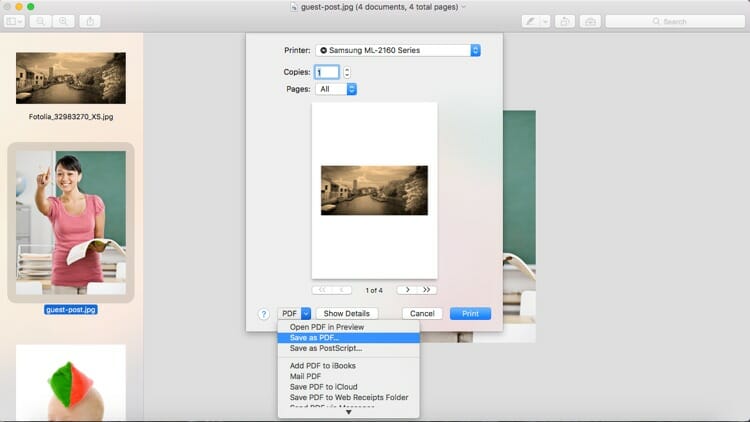Screen dimensions: 750x422
Task: Expand the PDF dropdown arrow
Action: (306, 313)
